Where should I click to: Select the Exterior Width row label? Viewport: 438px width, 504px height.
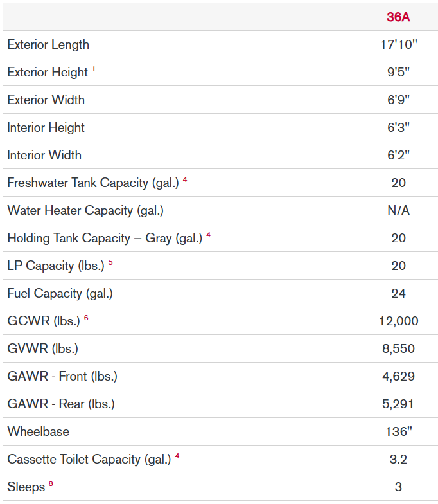pyautogui.click(x=46, y=100)
